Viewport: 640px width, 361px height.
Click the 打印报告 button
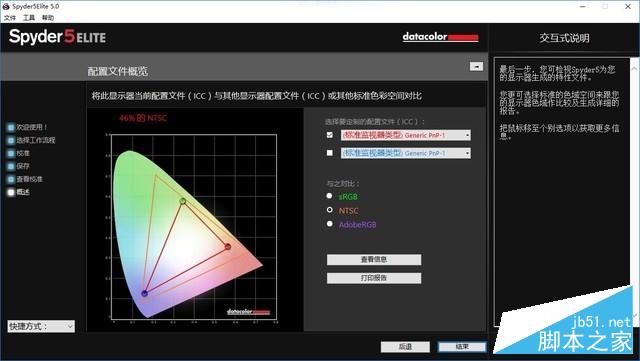point(374,278)
